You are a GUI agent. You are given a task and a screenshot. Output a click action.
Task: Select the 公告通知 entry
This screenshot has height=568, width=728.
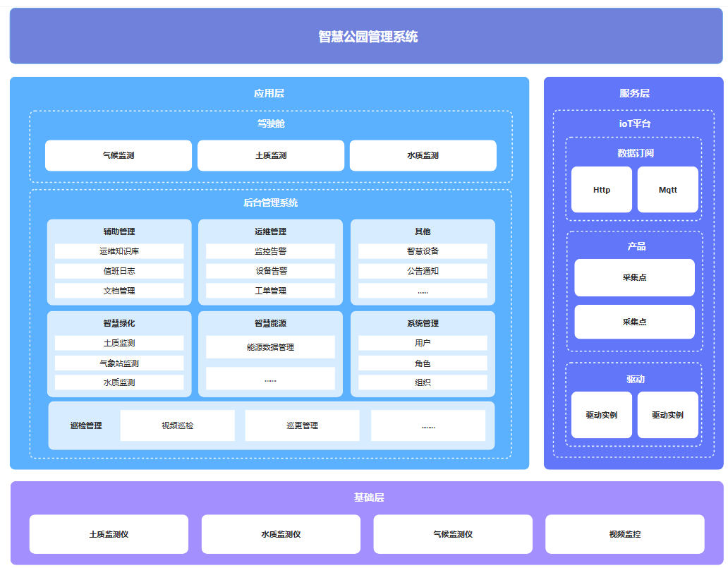point(423,271)
